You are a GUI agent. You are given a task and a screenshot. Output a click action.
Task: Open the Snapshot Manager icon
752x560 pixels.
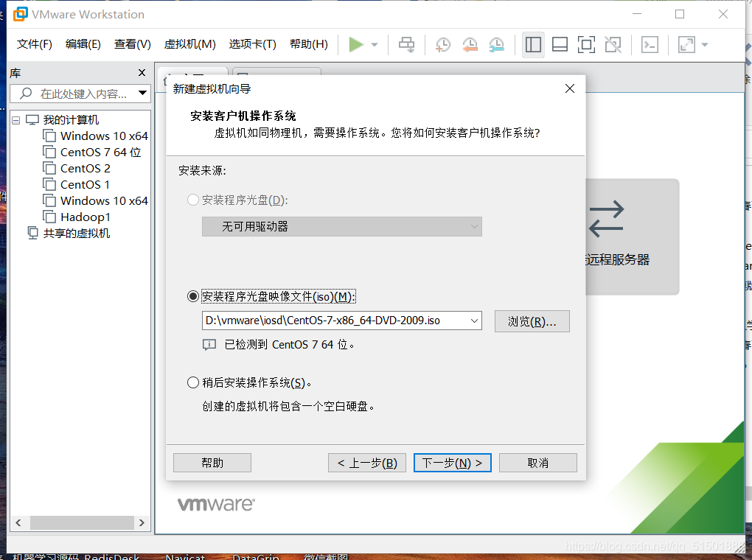(x=496, y=45)
